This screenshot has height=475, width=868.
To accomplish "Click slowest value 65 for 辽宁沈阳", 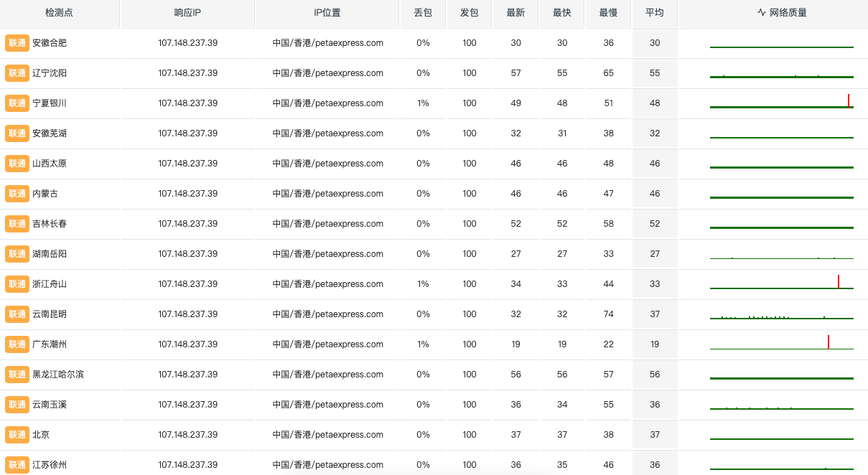I will click(608, 73).
